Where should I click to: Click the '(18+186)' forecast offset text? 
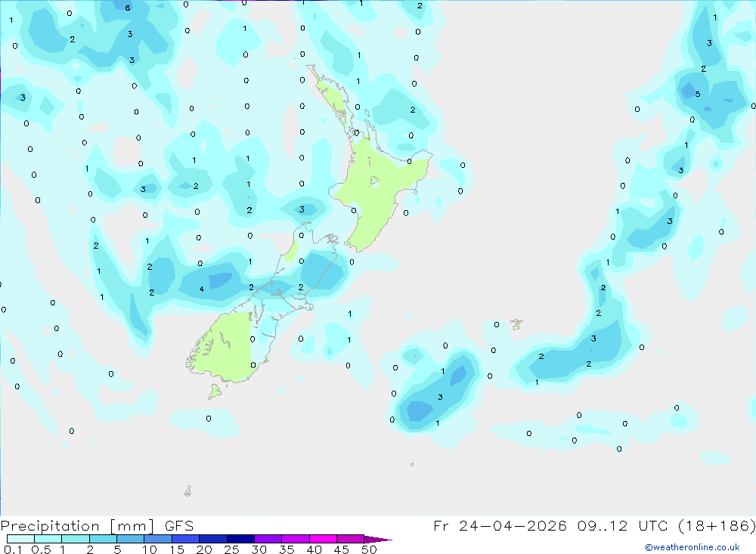[x=717, y=525]
